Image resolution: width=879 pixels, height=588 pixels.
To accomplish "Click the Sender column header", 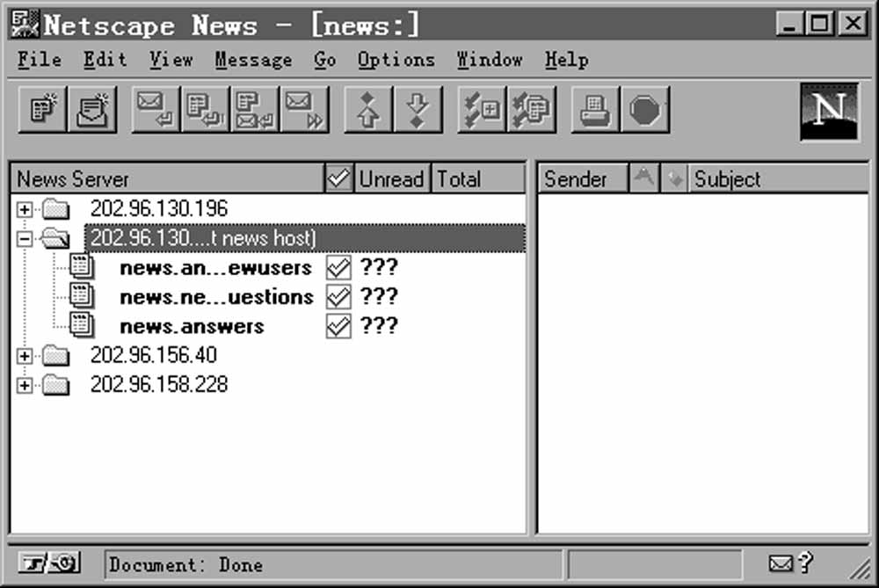I will pos(583,178).
